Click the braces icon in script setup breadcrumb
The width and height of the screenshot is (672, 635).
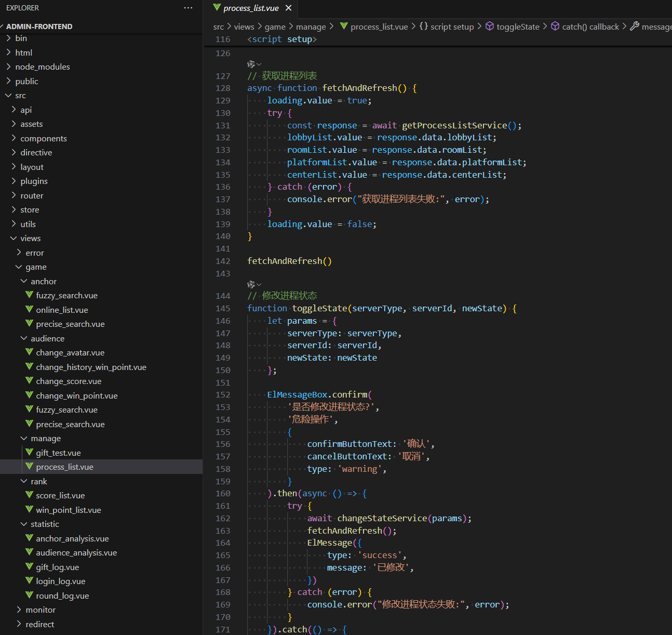[424, 26]
